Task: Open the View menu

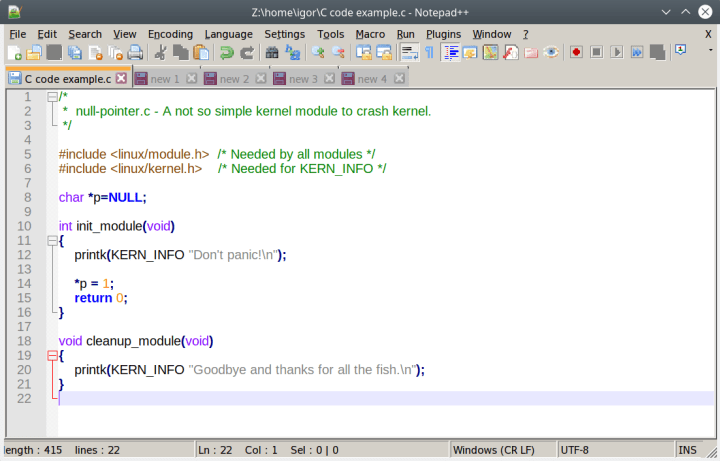Action: click(x=125, y=34)
